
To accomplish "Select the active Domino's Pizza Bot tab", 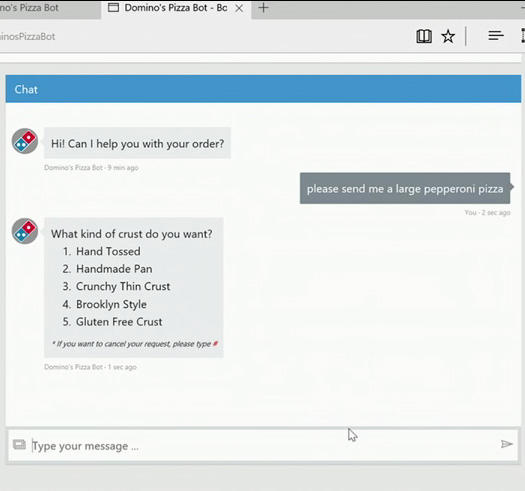I will (176, 9).
